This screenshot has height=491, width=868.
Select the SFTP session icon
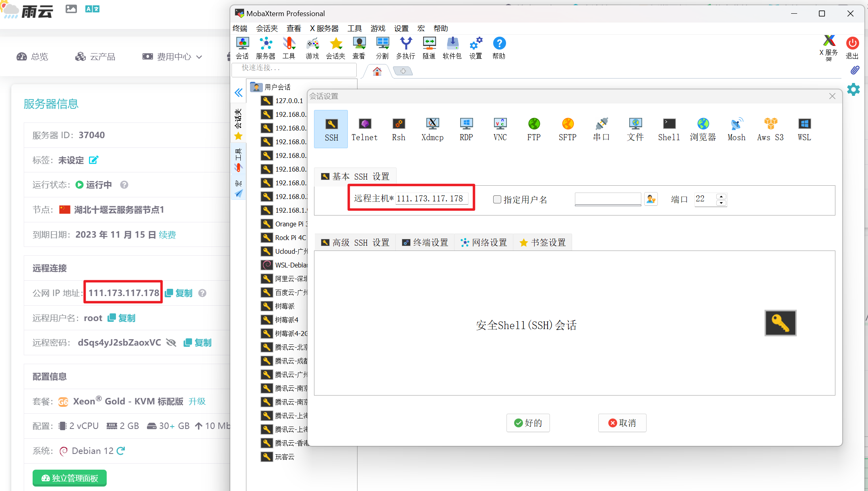pos(567,128)
